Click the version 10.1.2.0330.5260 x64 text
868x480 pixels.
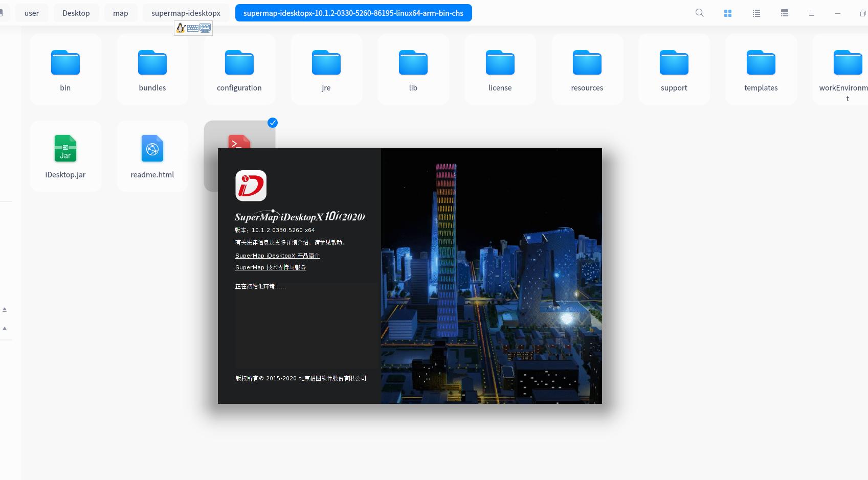click(x=275, y=230)
